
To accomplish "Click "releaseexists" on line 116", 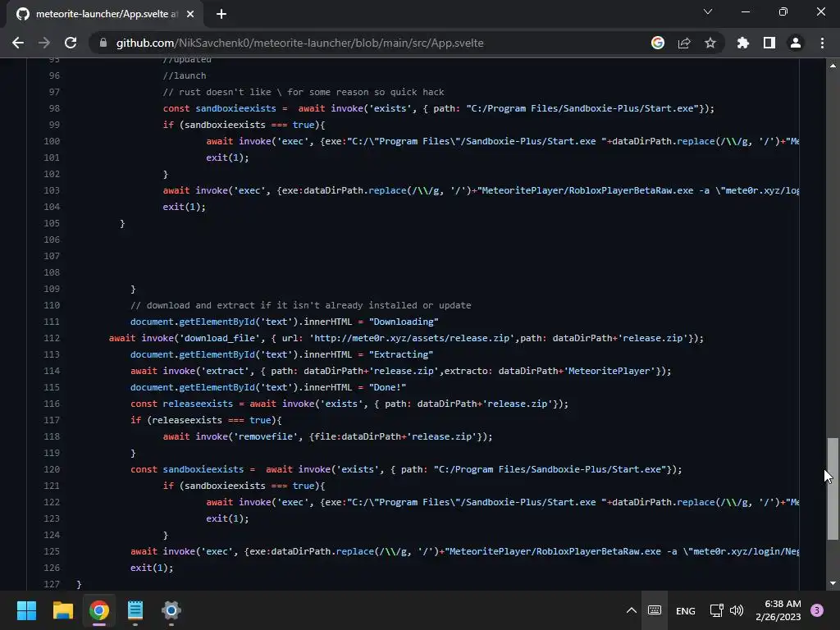I will 198,404.
